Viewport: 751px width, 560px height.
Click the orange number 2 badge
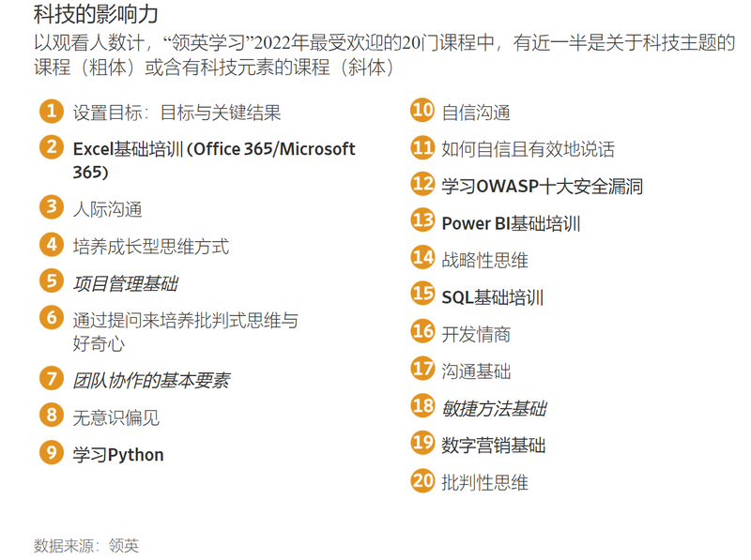coord(52,147)
